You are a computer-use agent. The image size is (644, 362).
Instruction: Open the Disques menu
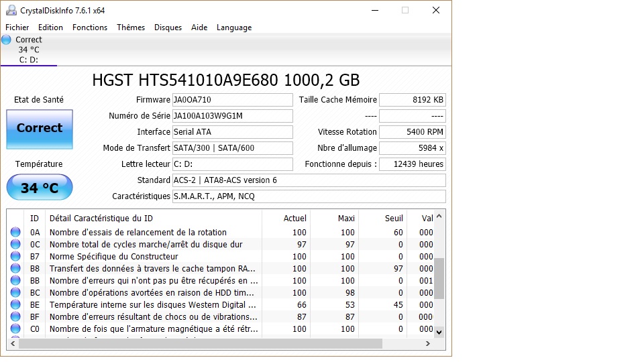168,27
